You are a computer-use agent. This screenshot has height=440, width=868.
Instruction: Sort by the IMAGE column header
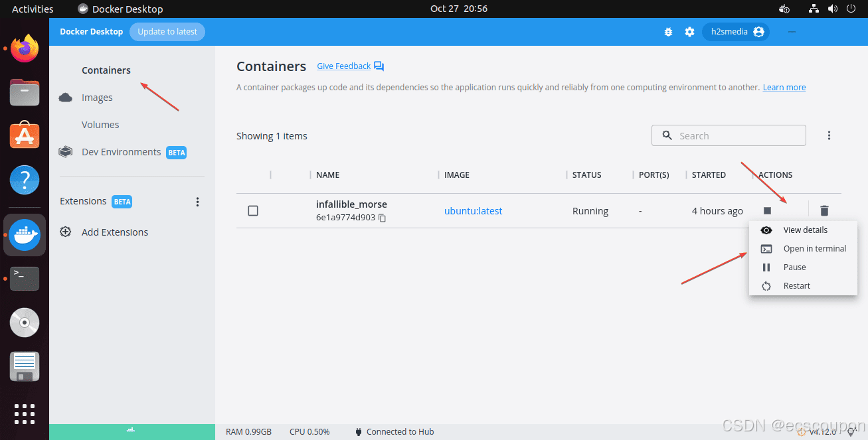click(457, 175)
